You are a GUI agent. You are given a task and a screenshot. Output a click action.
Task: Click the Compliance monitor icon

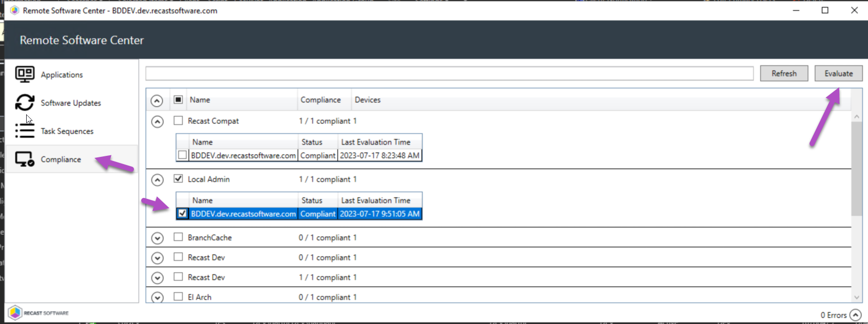[x=25, y=159]
